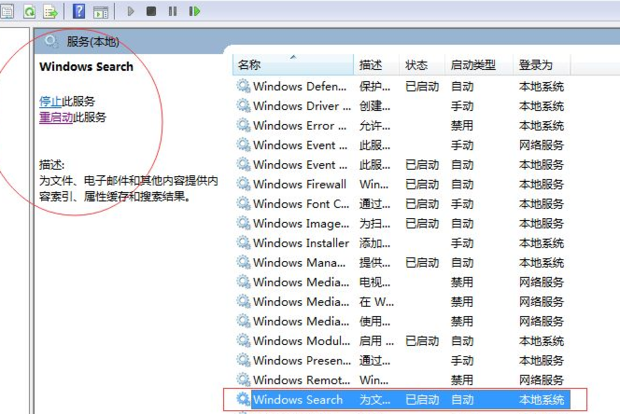Sort by 名称 column header
620x414 pixels.
(x=293, y=65)
